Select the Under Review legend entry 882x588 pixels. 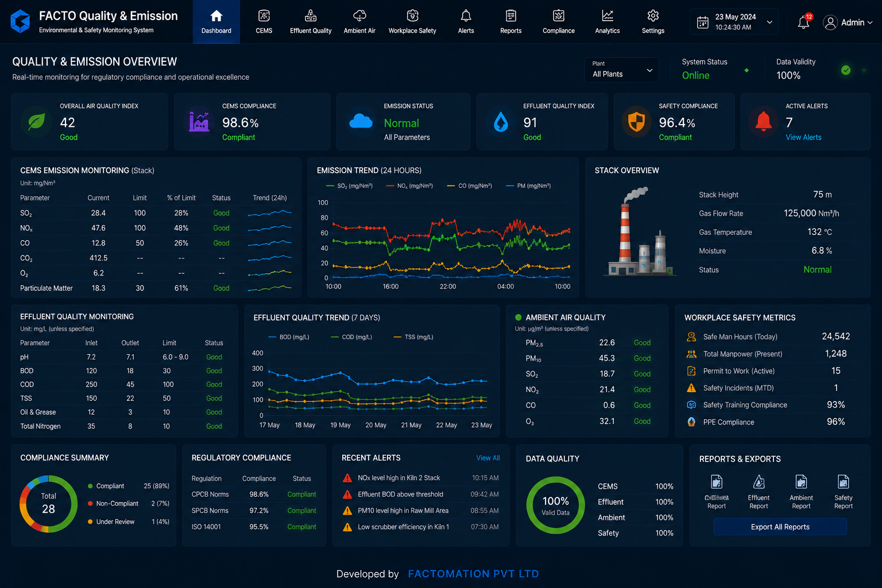click(x=128, y=522)
